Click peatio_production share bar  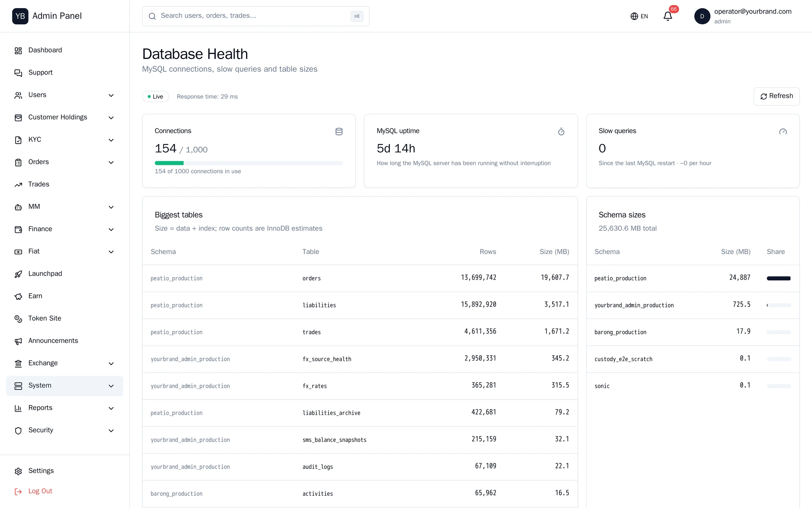(x=779, y=278)
